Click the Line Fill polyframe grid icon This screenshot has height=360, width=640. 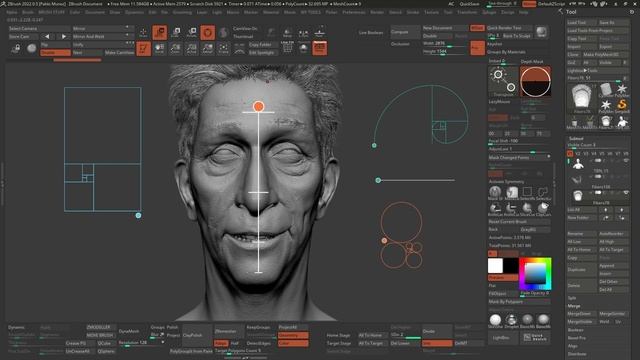[x=287, y=48]
